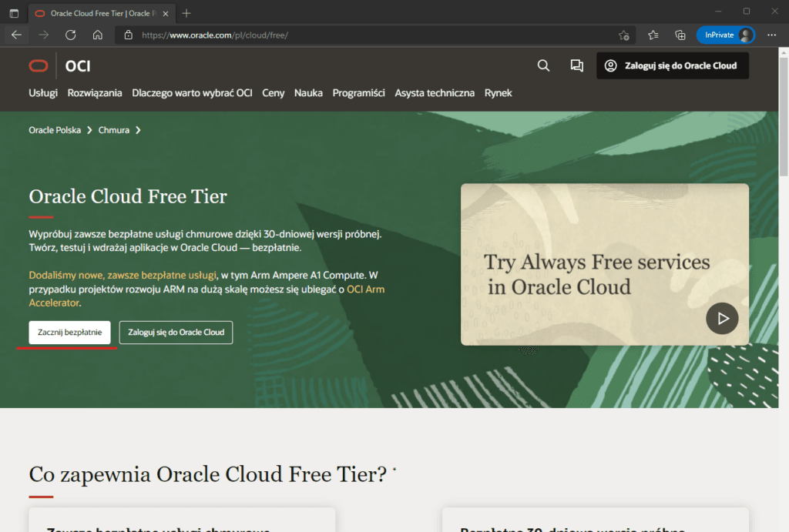Click the browser Back arrow
This screenshot has width=789, height=532.
(x=17, y=35)
